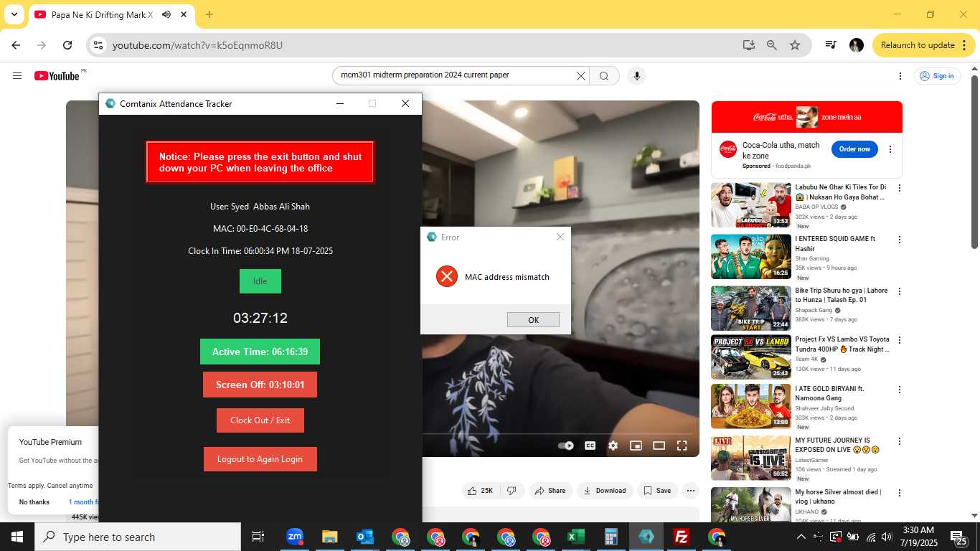Open I ENTERED SQUID GAME ft Hashir video
The image size is (980, 551).
click(751, 256)
